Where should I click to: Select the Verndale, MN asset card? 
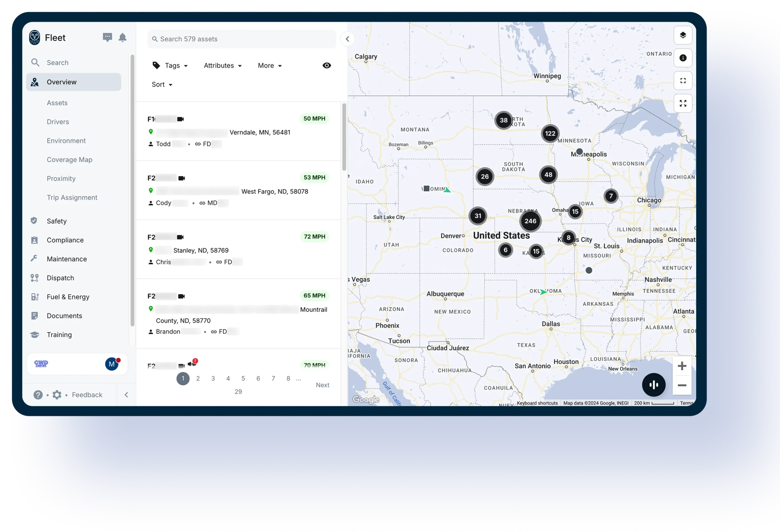point(238,131)
